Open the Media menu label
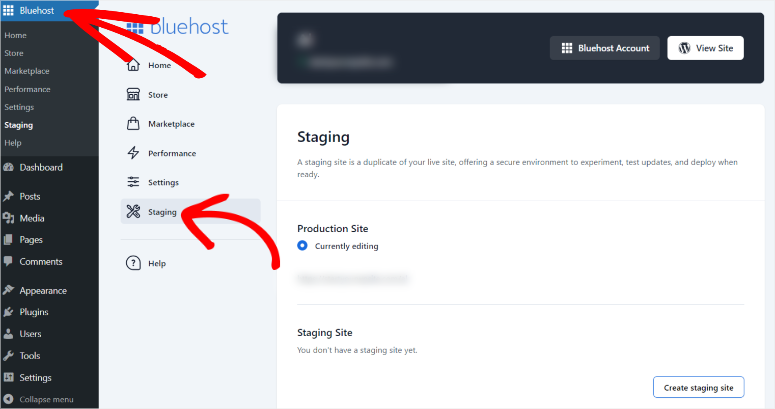 point(32,218)
